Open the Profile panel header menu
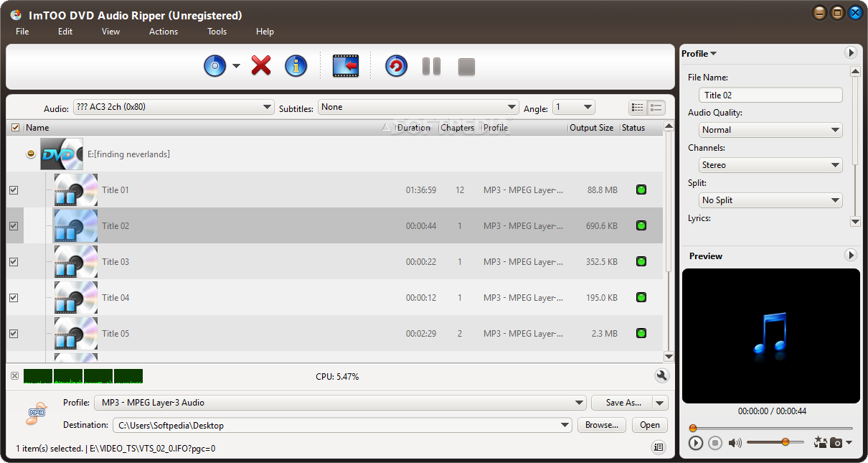Screen dimensions: 868x463 pos(699,53)
